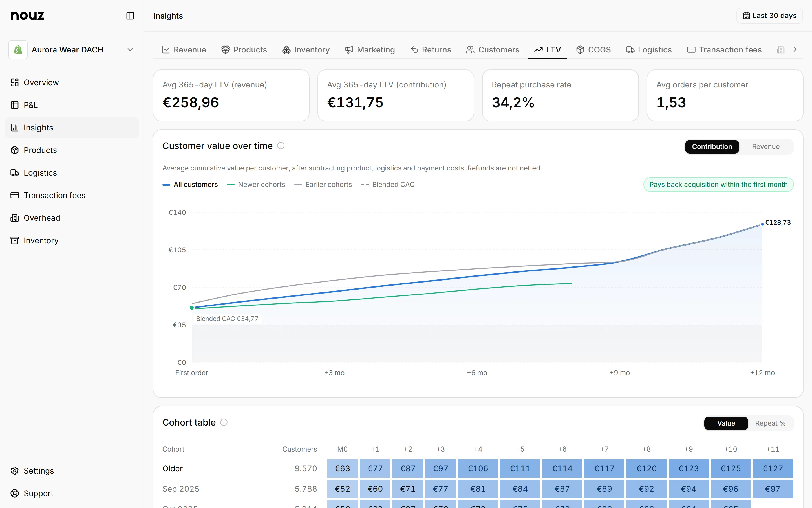Click the info icon beside Cohort table
This screenshot has height=508, width=812.
(224, 422)
